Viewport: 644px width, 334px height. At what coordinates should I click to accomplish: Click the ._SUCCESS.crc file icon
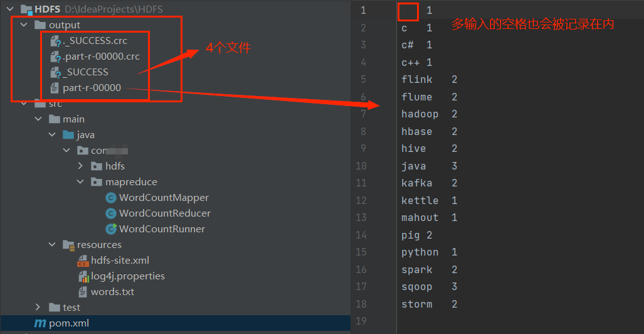click(x=55, y=41)
